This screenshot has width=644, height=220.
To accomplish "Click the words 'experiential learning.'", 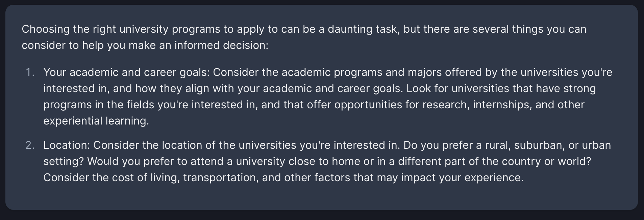I will pos(96,121).
